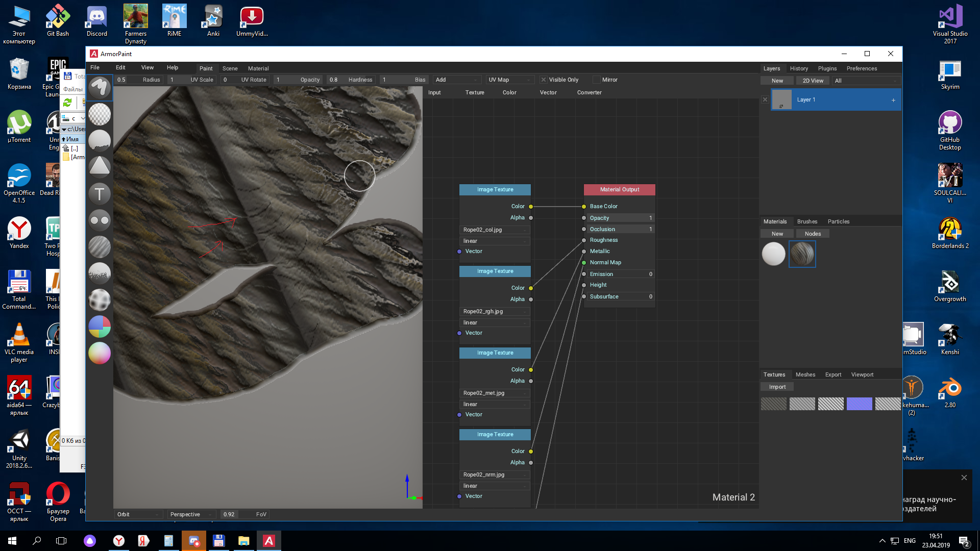Toggle the Visible Only checkbox
Screen dimensions: 980x551
tap(544, 80)
